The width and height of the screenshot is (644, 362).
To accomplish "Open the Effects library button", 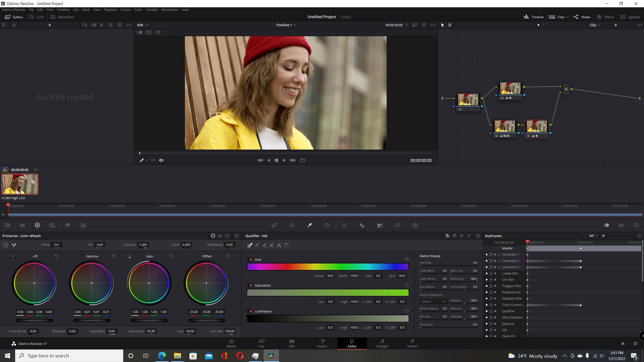I will point(606,17).
